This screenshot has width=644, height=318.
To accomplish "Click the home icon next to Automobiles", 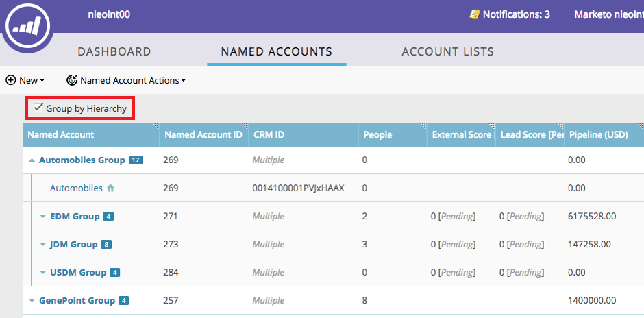I will coord(110,188).
